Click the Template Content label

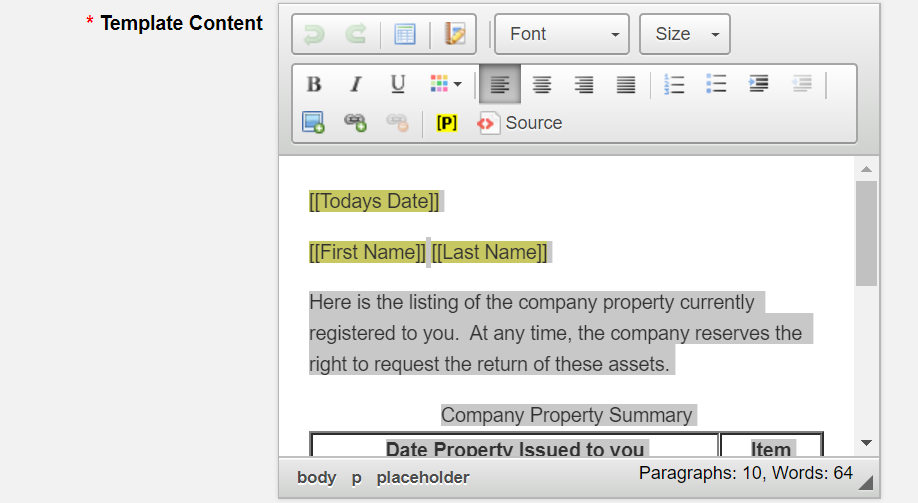181,23
